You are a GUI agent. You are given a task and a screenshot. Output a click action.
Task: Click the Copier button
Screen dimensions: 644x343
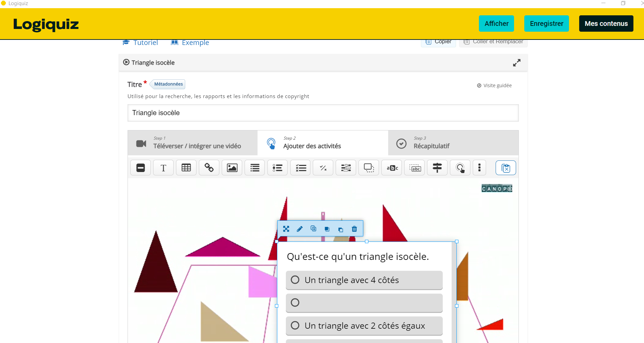(438, 42)
